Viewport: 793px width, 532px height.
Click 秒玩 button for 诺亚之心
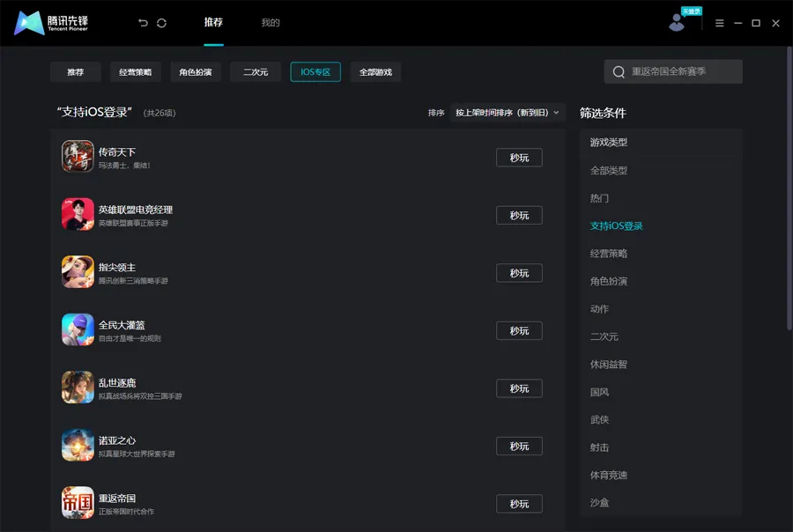[x=519, y=446]
